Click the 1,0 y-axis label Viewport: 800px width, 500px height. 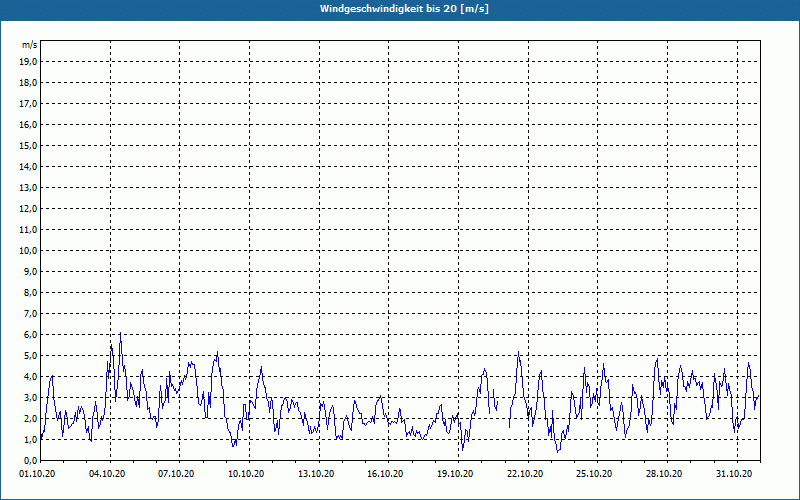30,439
